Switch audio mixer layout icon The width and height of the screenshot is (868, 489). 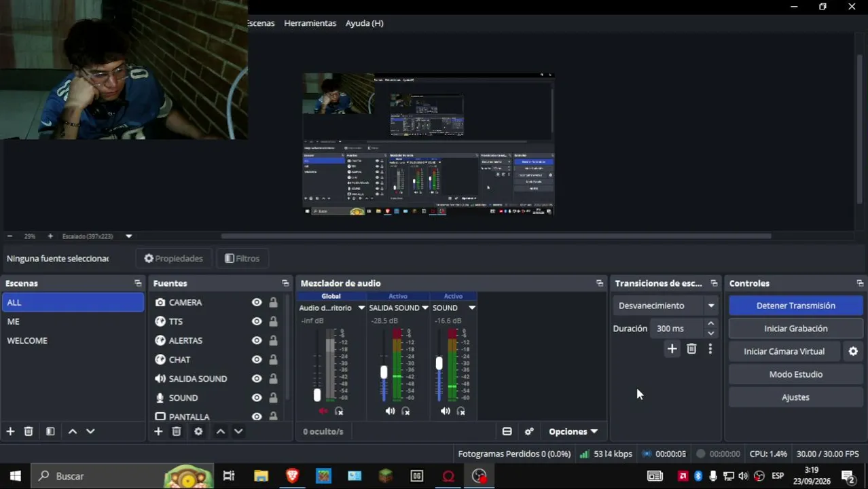click(507, 431)
